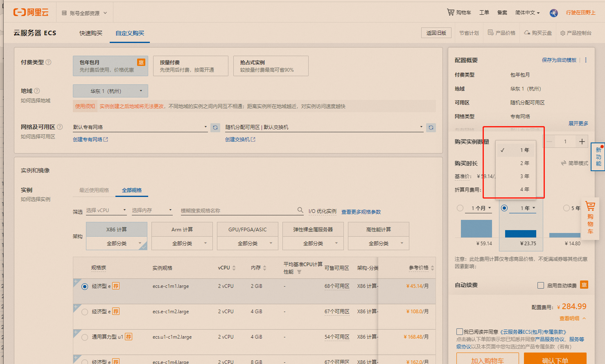The width and height of the screenshot is (605, 364).
Task: Open the 华东1（杭州） region dropdown
Action: coord(111,91)
